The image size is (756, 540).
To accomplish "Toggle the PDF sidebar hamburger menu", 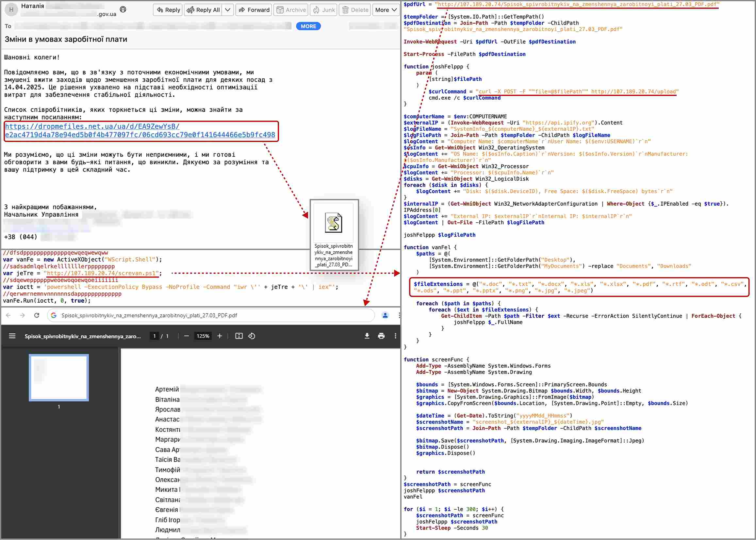I will click(x=12, y=336).
